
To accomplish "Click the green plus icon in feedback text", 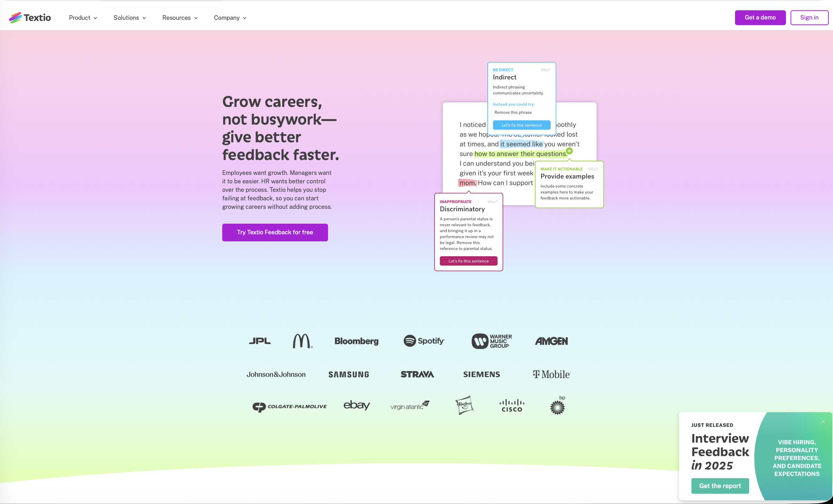I will (x=569, y=151).
